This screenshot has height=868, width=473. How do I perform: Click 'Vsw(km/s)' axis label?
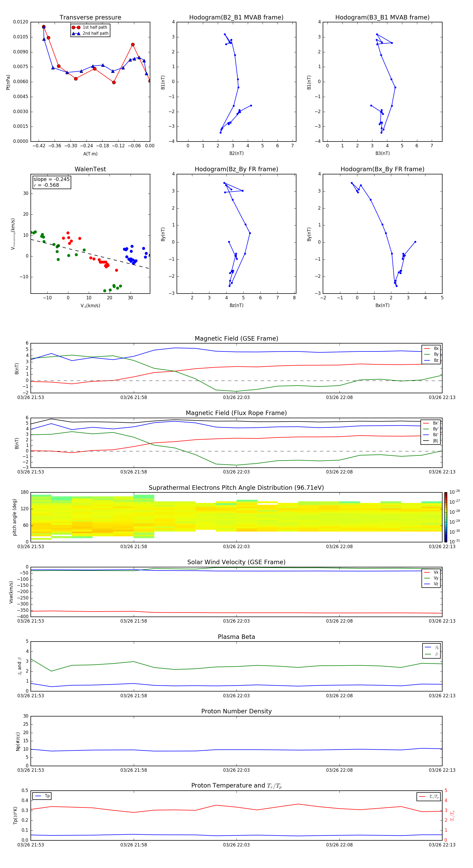point(11,592)
